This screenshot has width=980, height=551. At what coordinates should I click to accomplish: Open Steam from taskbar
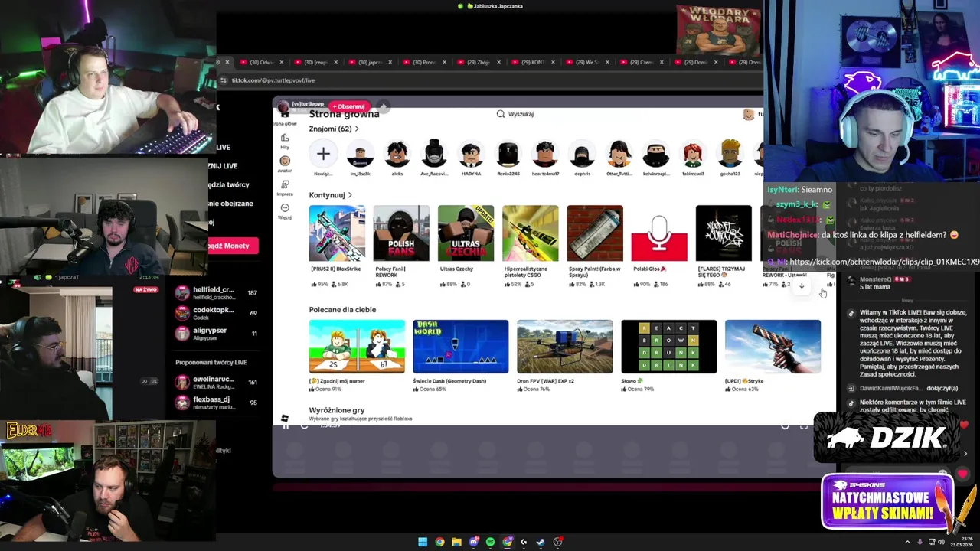pyautogui.click(x=541, y=542)
